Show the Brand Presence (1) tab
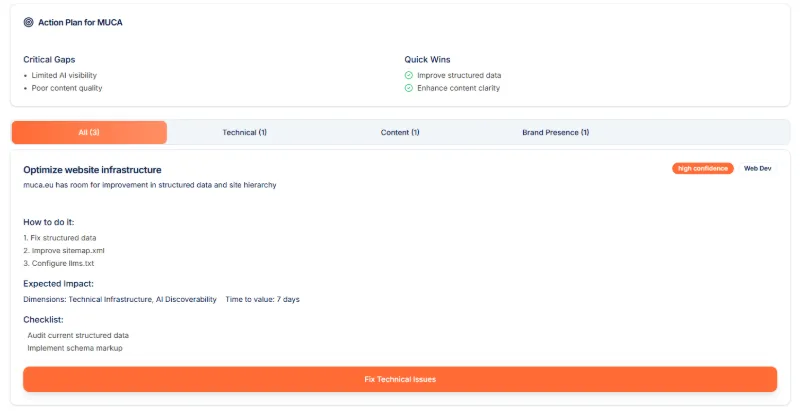The width and height of the screenshot is (800, 411). click(555, 132)
